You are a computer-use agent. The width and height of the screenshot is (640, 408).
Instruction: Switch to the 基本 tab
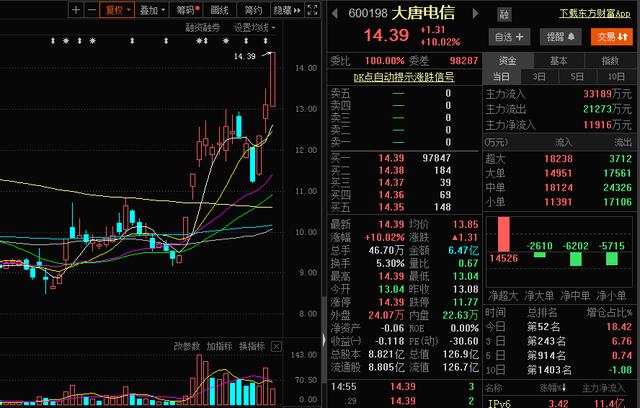pos(558,61)
